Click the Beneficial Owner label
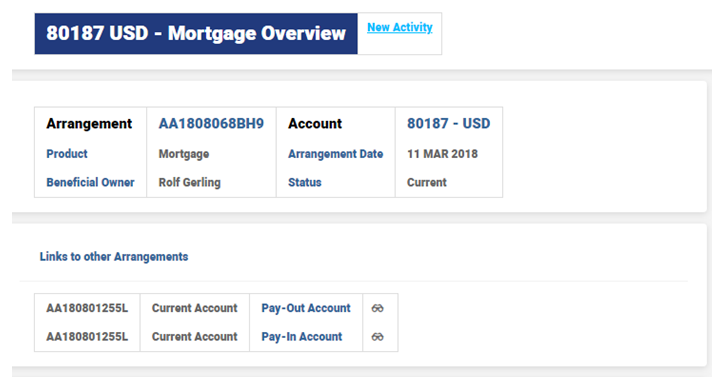712x377 pixels. point(90,182)
